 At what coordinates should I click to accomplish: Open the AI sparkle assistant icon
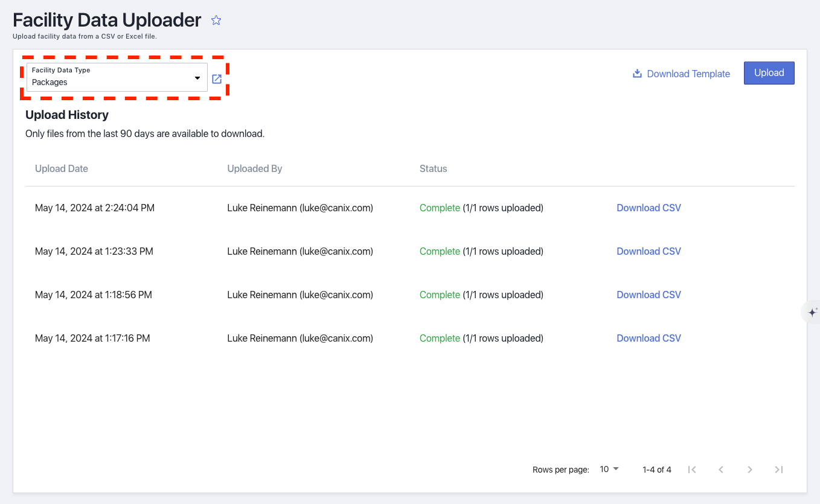(x=812, y=313)
